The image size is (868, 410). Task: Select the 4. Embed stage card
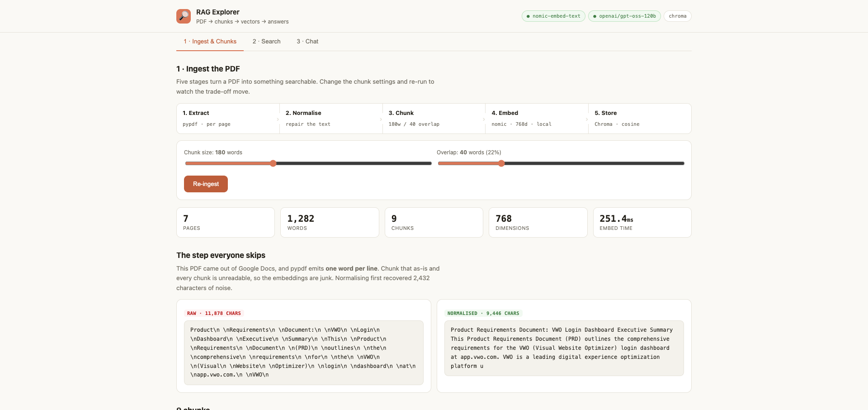click(537, 119)
